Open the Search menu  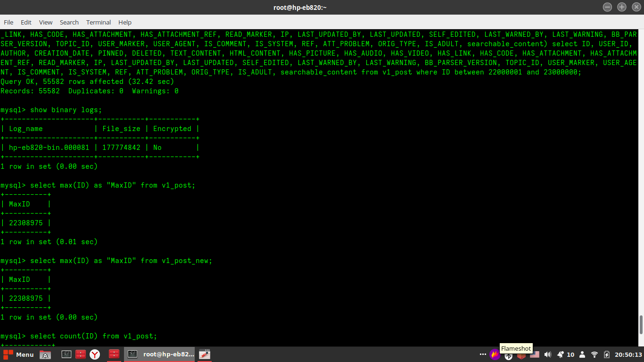(x=69, y=22)
